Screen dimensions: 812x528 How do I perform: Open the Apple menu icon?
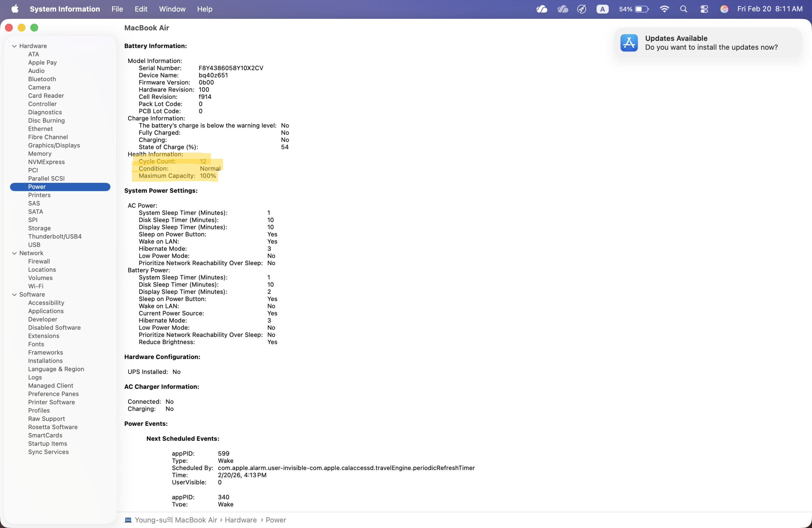[15, 9]
